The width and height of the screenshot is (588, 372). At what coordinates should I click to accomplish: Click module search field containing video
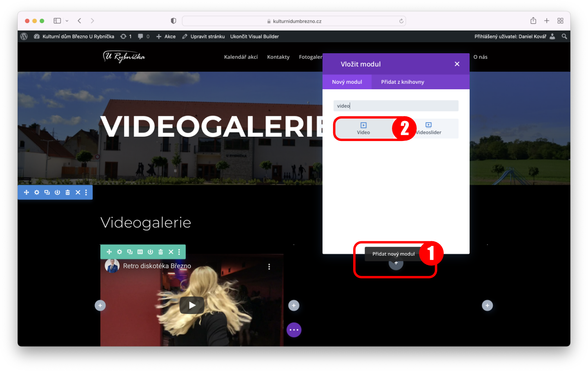click(396, 106)
